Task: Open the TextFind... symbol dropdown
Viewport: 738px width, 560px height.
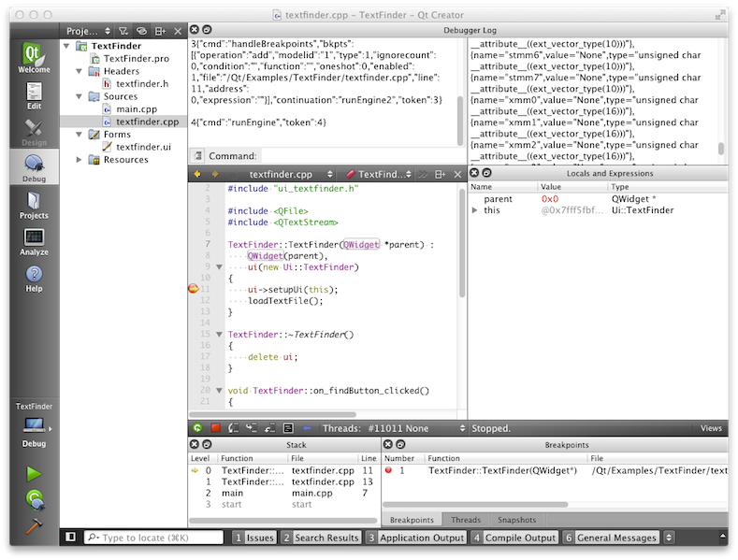Action: (x=379, y=174)
